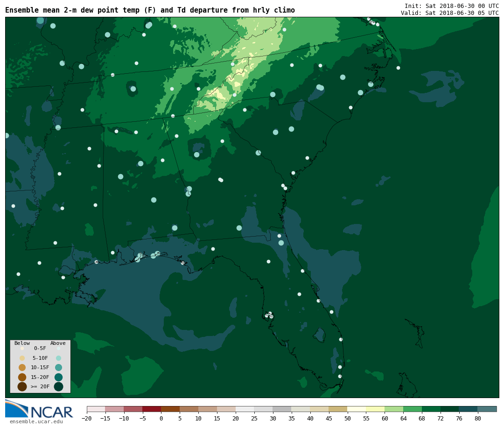504x427 pixels.
Task: Pick the grey swatch between 30 and 35
Action: [x=282, y=409]
